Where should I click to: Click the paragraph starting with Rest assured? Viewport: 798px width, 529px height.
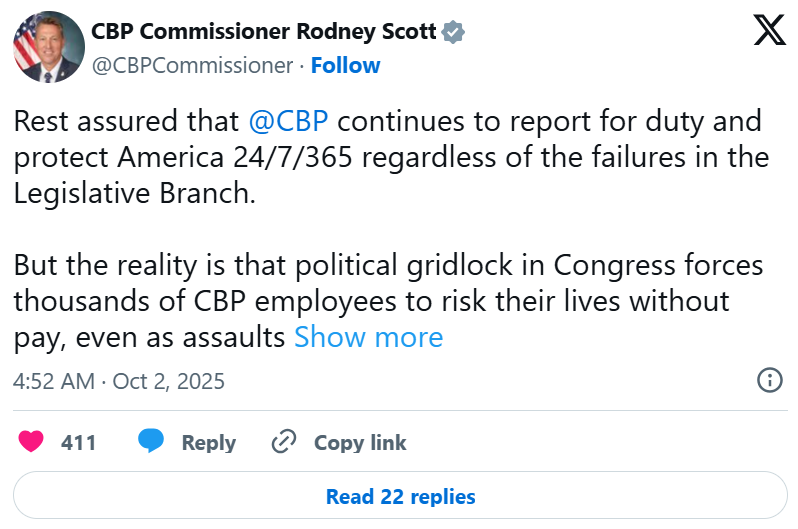coord(390,158)
